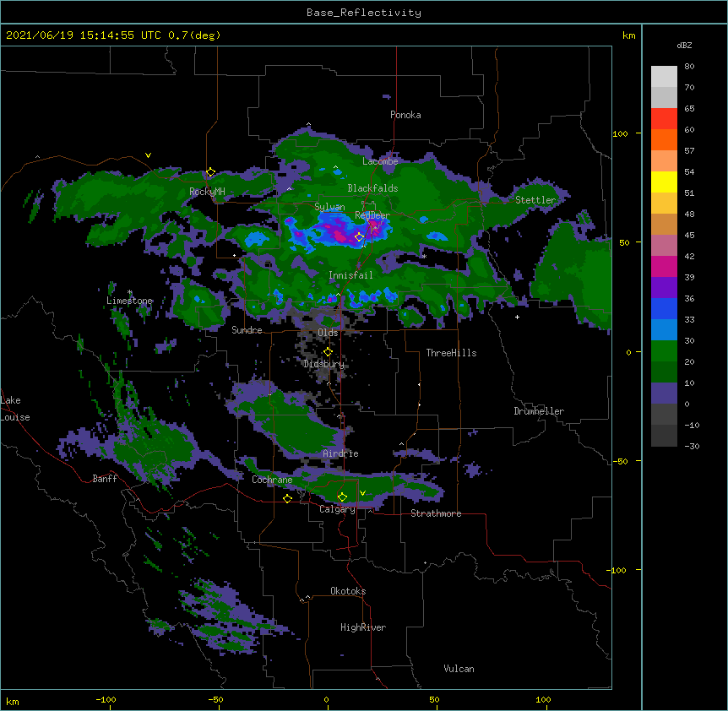Select the mauve 42-45 dBZ legend swatch
The image size is (728, 711).
pos(664,246)
